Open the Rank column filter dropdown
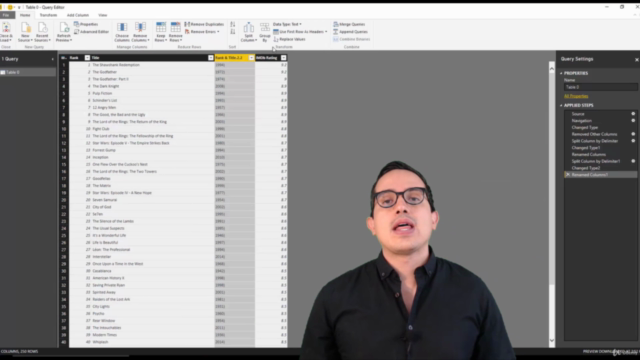640x360 pixels. pyautogui.click(x=87, y=58)
